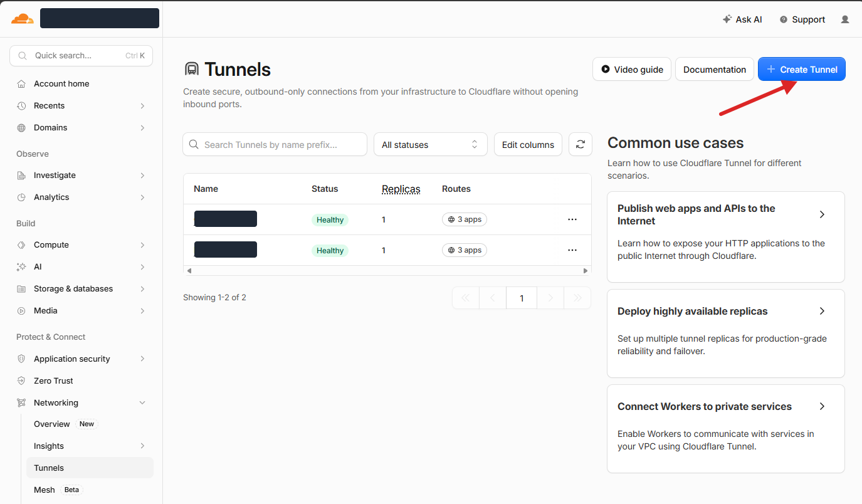The width and height of the screenshot is (862, 504).
Task: Expand the Application security chevron
Action: (x=142, y=359)
